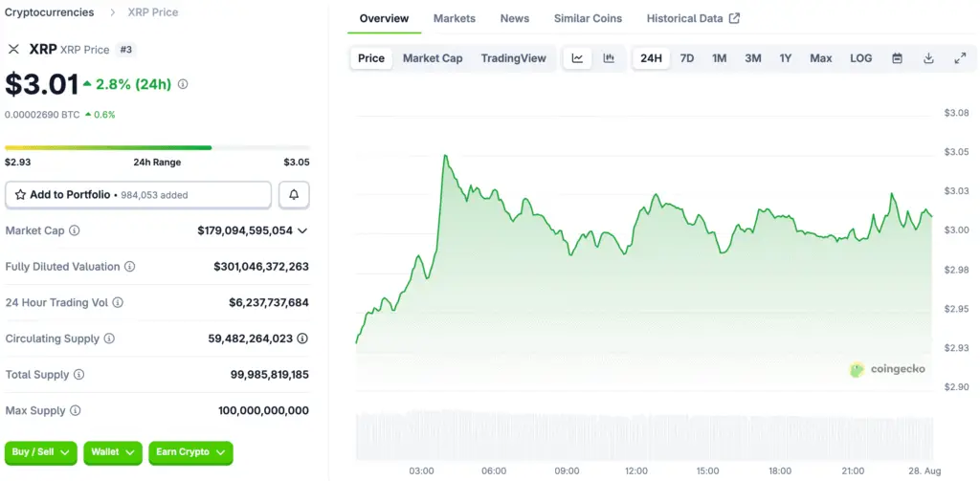Click Market Cap info icon

tap(75, 230)
